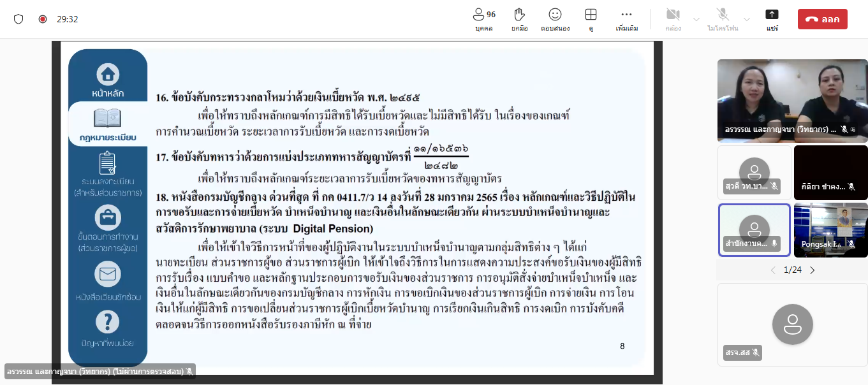Image resolution: width=868 pixels, height=385 pixels.
Task: Toggle the camera (กล้อง) on
Action: click(x=672, y=19)
